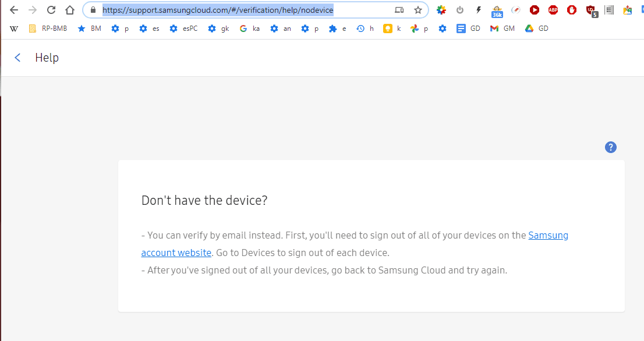
Task: Click the lightning bolt extension icon
Action: tap(479, 10)
